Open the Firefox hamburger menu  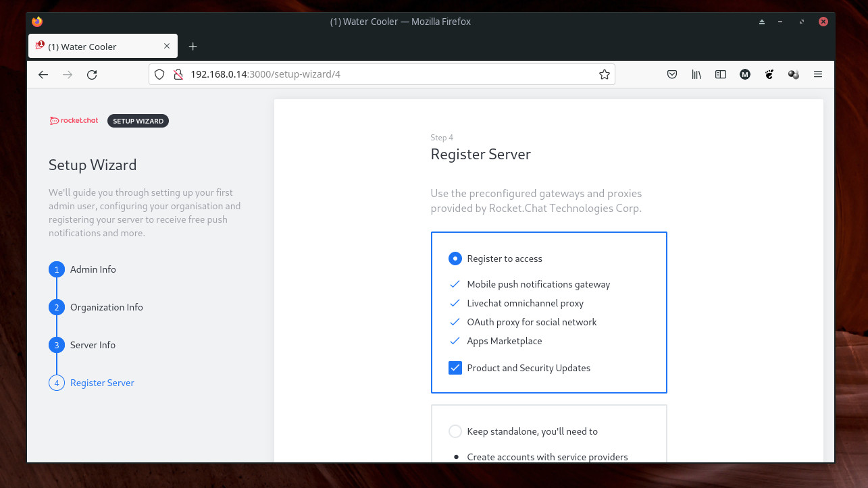[x=818, y=74]
